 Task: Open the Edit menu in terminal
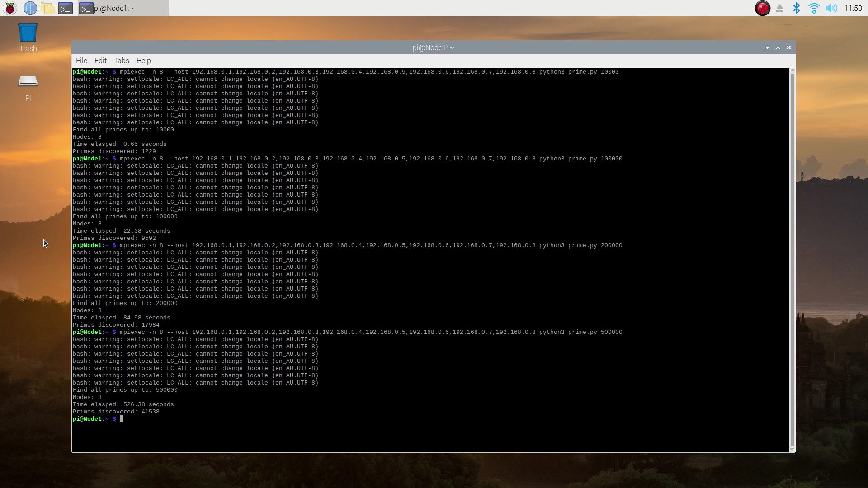tap(100, 61)
